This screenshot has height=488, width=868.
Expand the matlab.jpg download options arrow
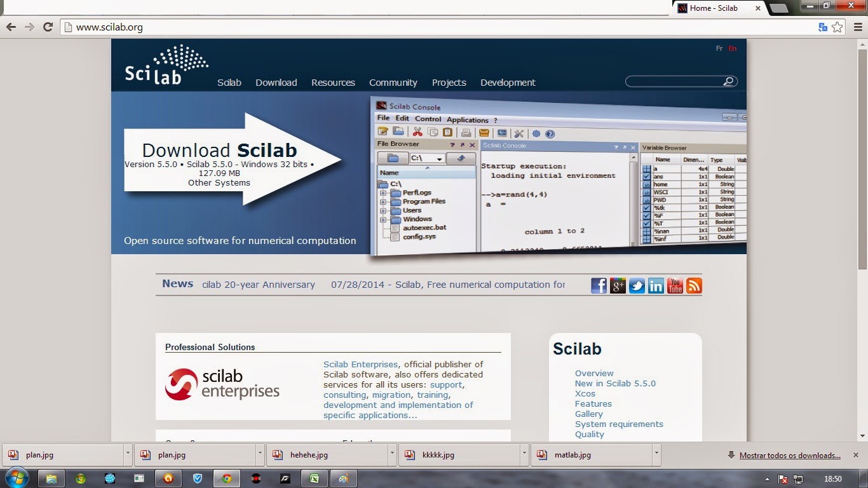[656, 455]
